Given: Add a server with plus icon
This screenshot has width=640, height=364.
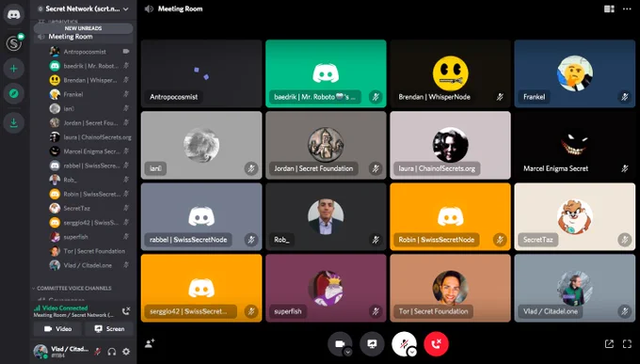Looking at the screenshot, I should click(x=14, y=69).
